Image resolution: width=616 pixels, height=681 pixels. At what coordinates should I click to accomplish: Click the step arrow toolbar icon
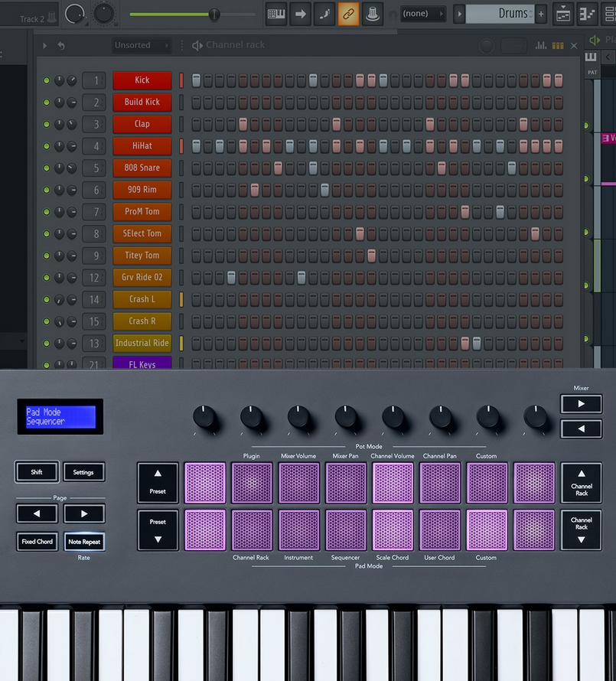[x=300, y=14]
